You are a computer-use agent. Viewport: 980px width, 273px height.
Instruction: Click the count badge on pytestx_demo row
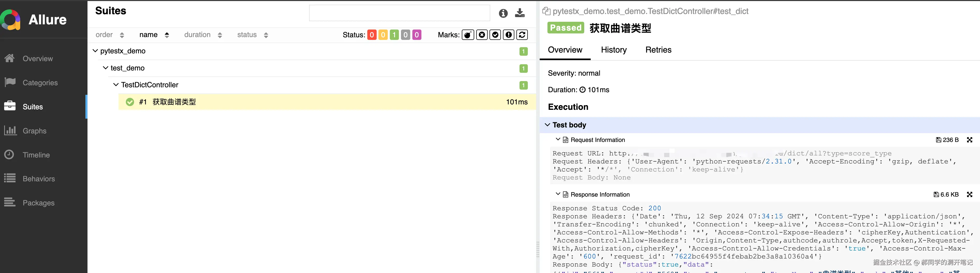pyautogui.click(x=523, y=51)
